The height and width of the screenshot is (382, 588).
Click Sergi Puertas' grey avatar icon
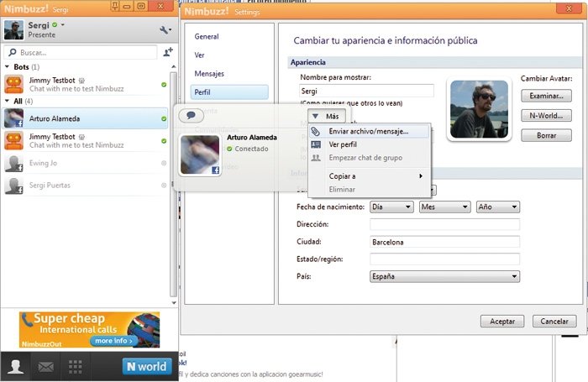pos(14,186)
